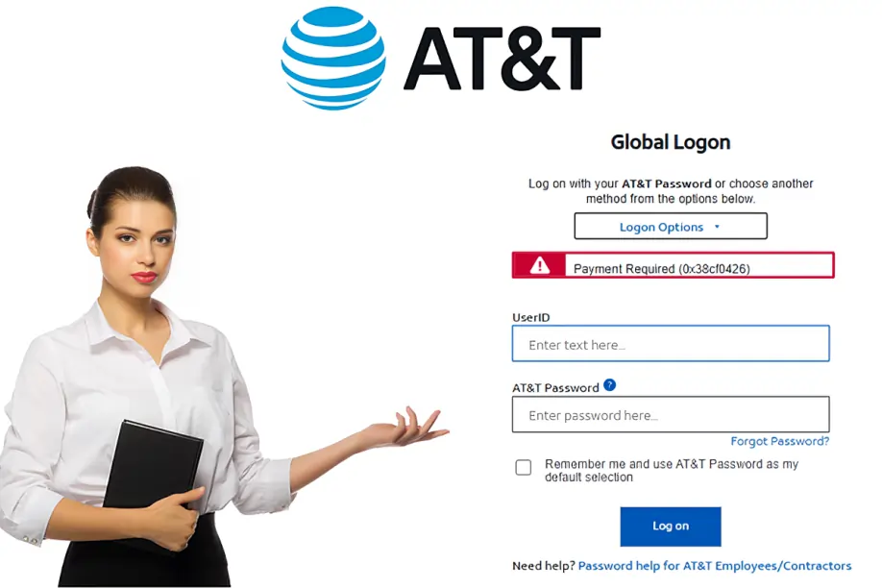Click the AT&T Password field label
This screenshot has height=588, width=882.
(555, 388)
